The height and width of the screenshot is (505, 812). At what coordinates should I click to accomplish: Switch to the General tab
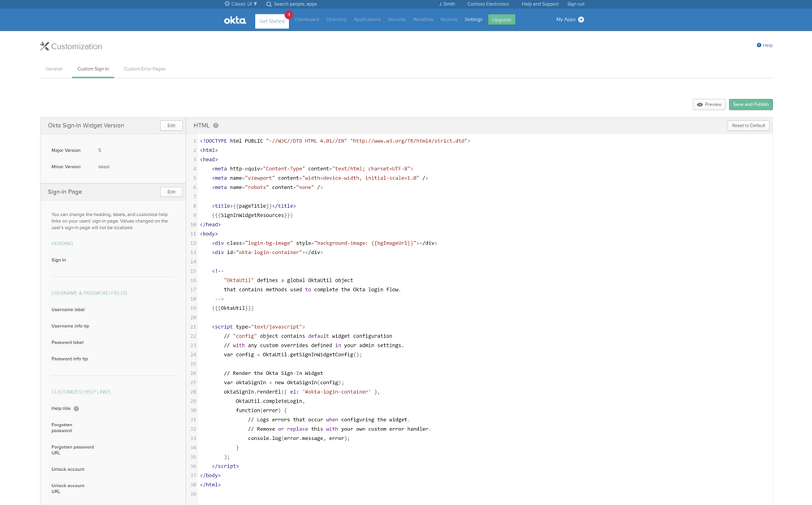54,68
